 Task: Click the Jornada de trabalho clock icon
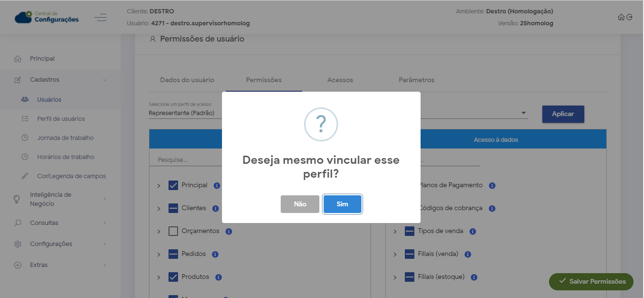pyautogui.click(x=25, y=138)
